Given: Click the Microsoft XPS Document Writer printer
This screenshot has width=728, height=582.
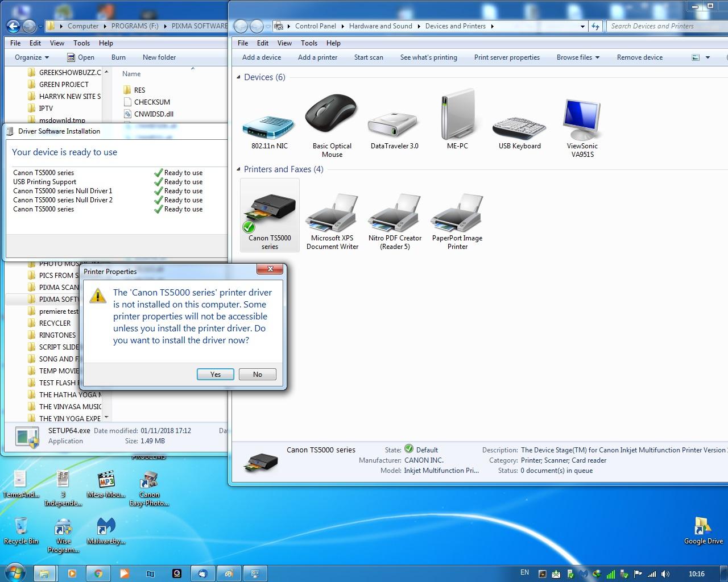Looking at the screenshot, I should (x=332, y=214).
